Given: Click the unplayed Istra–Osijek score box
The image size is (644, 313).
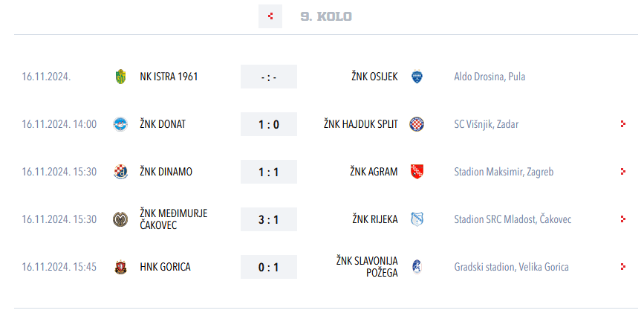Looking at the screenshot, I should pyautogui.click(x=269, y=77).
